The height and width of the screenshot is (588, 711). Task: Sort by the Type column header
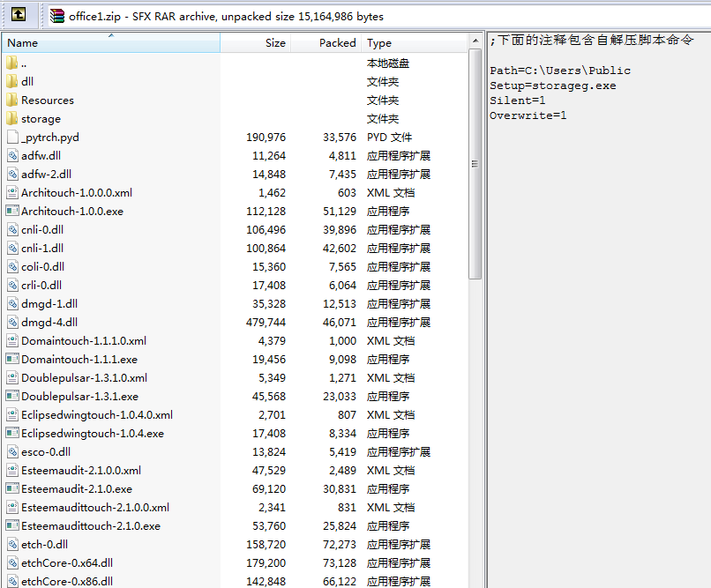[414, 42]
